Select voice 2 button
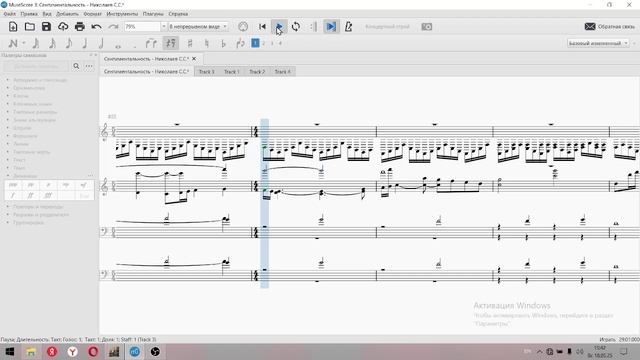This screenshot has height=360, width=640. pos(264,43)
